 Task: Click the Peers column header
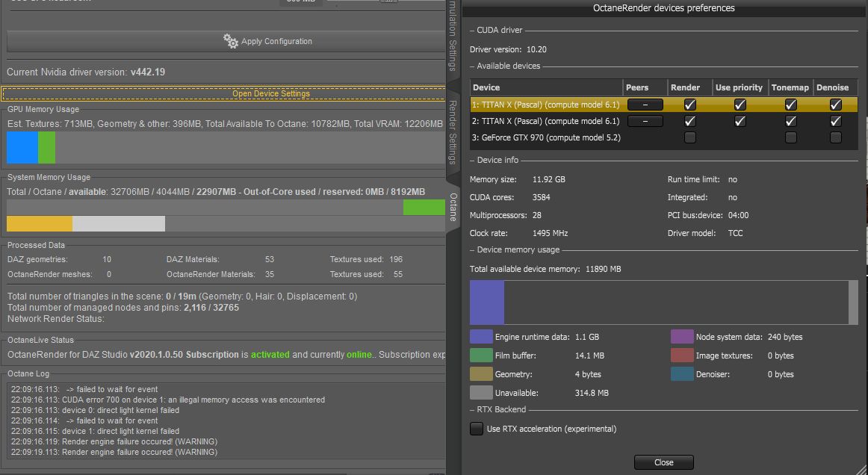click(645, 87)
